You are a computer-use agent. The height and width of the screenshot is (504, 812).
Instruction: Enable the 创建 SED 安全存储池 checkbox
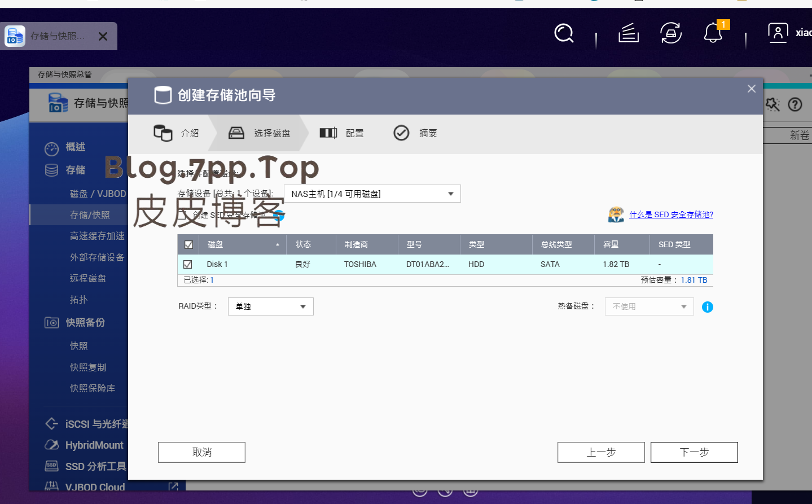(x=182, y=215)
